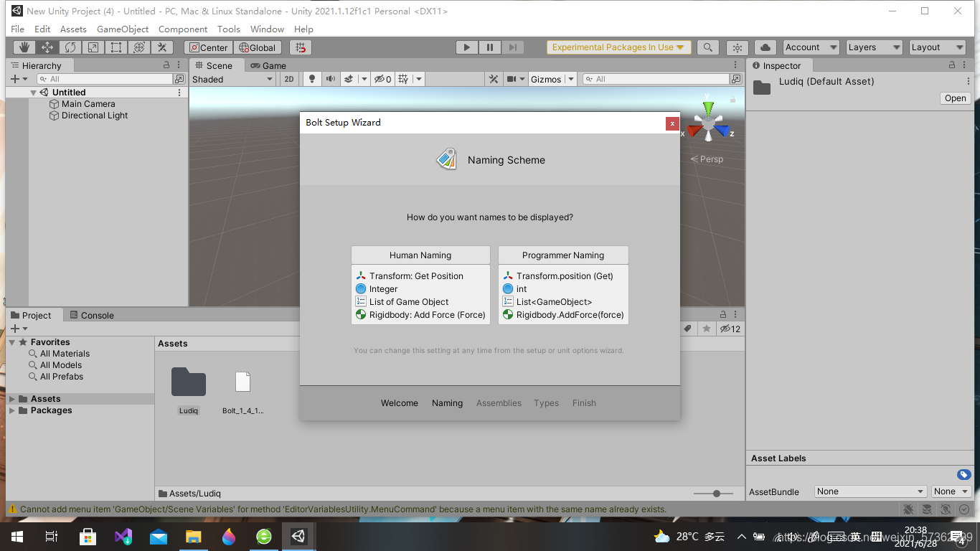
Task: Select the Rect tool in toolbar
Action: click(x=116, y=47)
